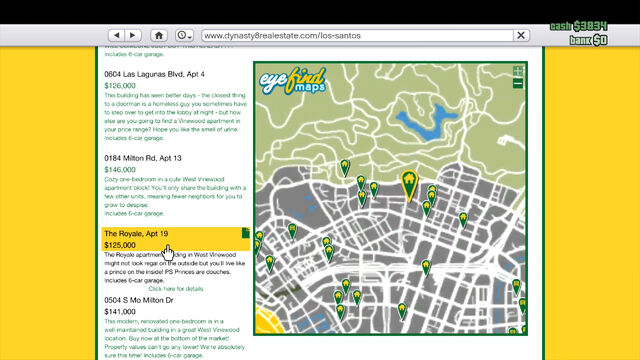The width and height of the screenshot is (640, 360).
Task: Click the $126,000 price of Las Lagunas apartment
Action: tap(120, 86)
